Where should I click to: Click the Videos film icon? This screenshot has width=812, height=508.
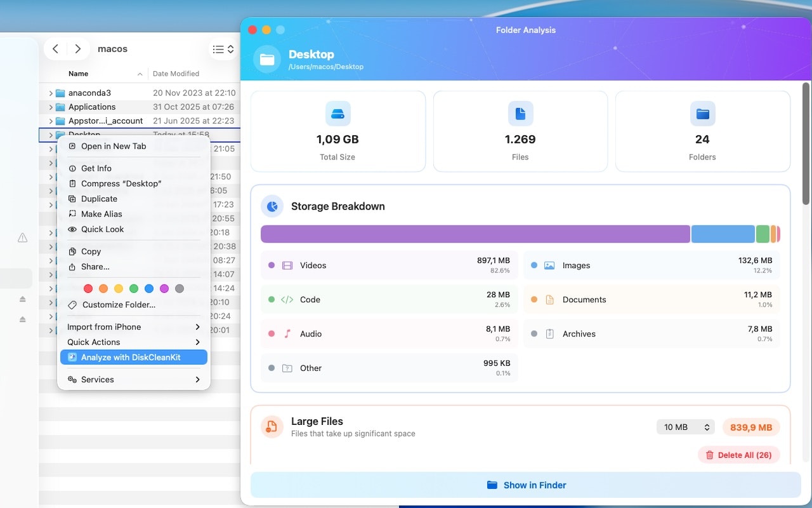click(287, 265)
